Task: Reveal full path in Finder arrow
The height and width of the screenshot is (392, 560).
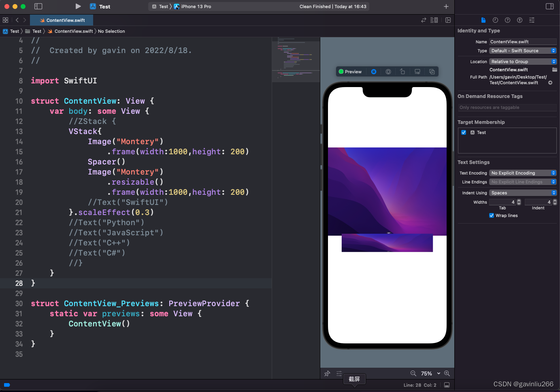Action: [550, 83]
